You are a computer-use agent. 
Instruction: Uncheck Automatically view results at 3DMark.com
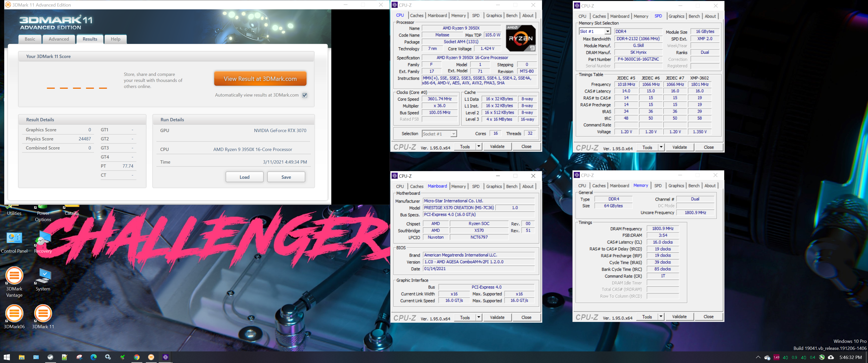click(305, 95)
